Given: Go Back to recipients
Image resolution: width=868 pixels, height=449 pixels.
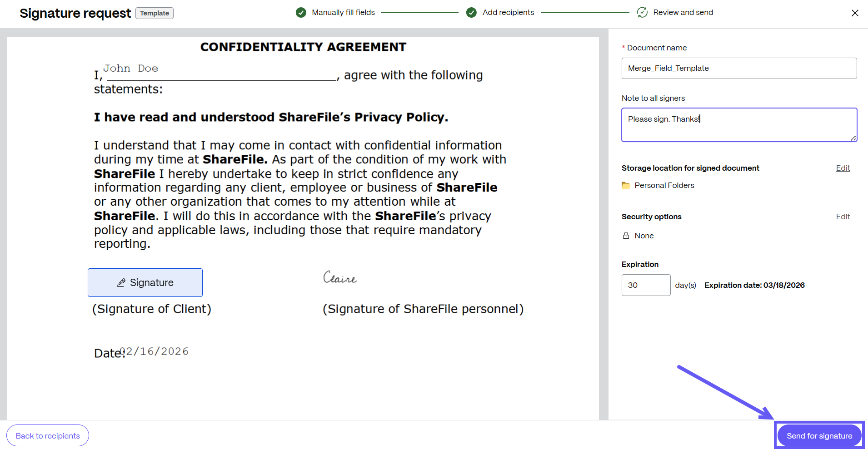Looking at the screenshot, I should click(48, 436).
